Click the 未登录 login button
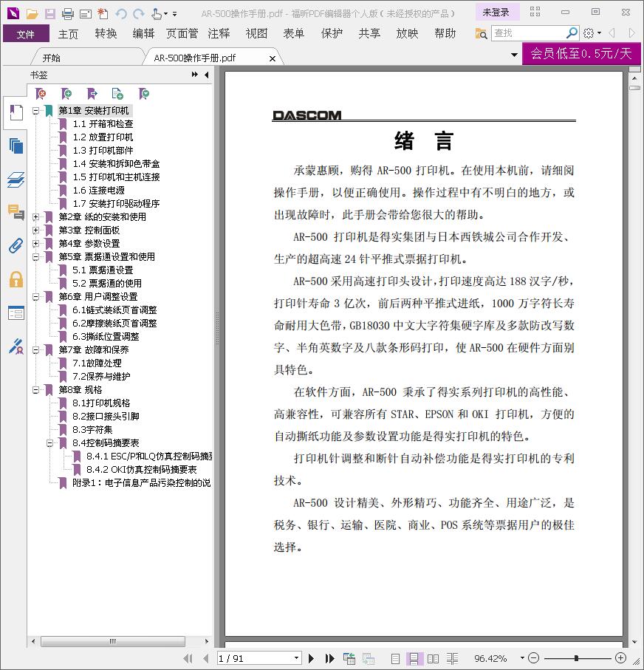This screenshot has width=644, height=670. point(496,13)
